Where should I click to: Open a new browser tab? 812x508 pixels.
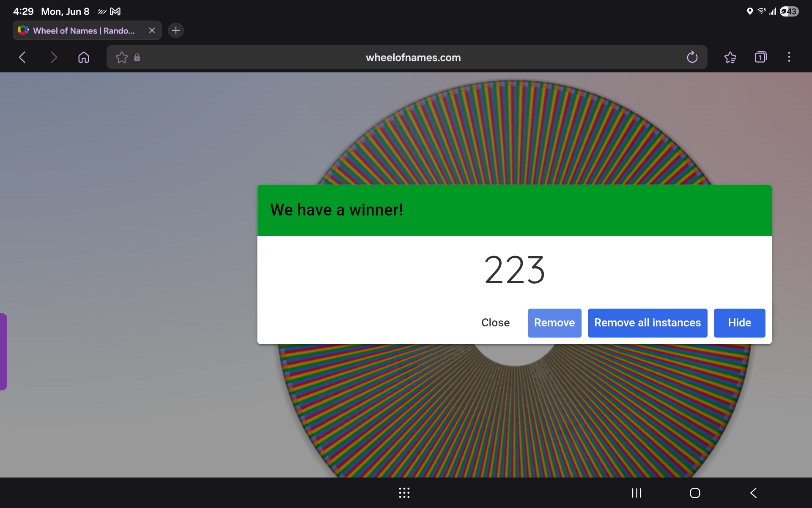coord(176,30)
